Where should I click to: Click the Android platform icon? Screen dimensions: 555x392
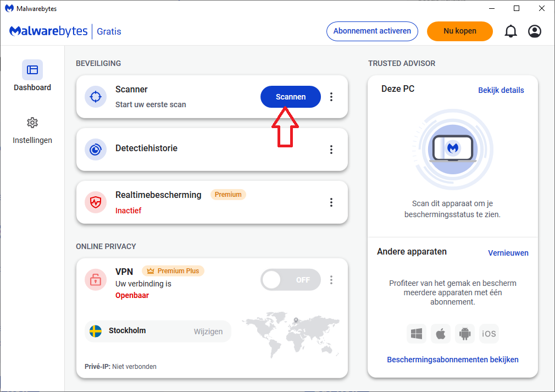coord(465,334)
